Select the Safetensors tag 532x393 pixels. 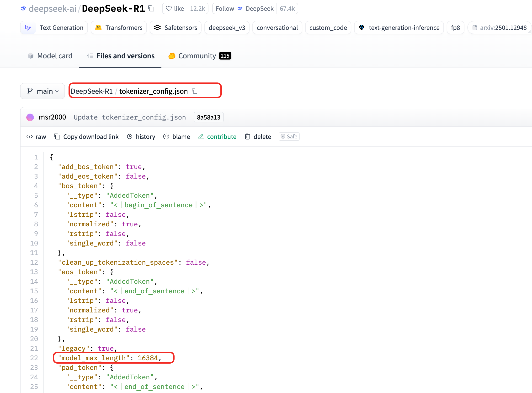click(176, 28)
